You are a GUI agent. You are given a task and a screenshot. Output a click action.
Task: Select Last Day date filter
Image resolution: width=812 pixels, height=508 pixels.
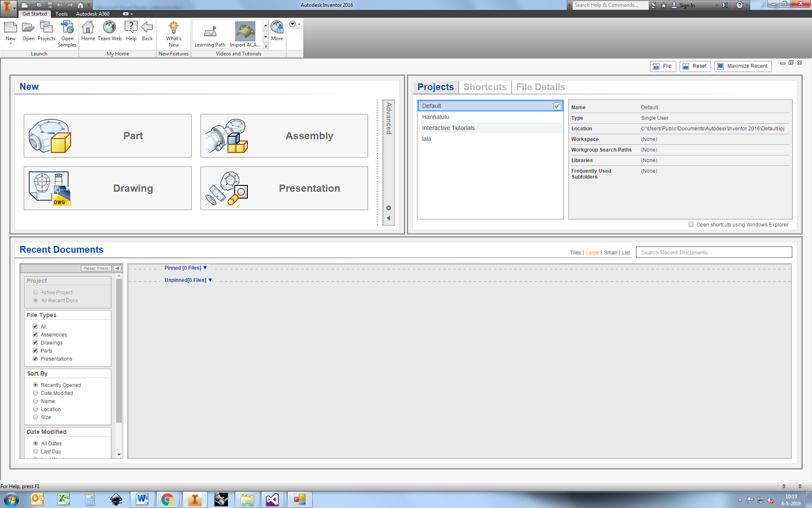(36, 452)
